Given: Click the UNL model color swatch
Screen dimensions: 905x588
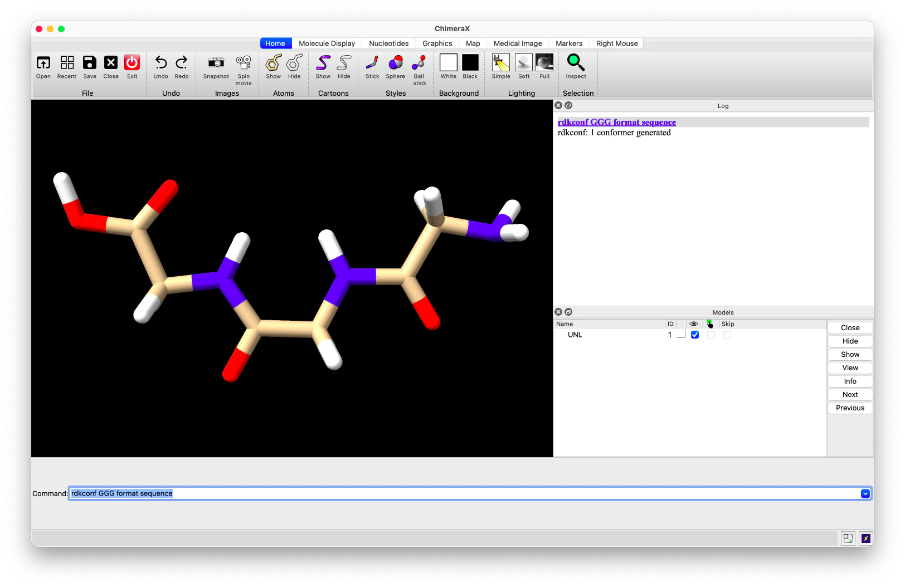Looking at the screenshot, I should 681,335.
